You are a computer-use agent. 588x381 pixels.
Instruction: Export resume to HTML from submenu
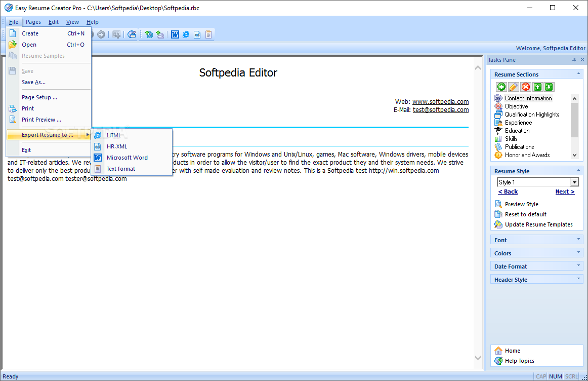(x=132, y=135)
